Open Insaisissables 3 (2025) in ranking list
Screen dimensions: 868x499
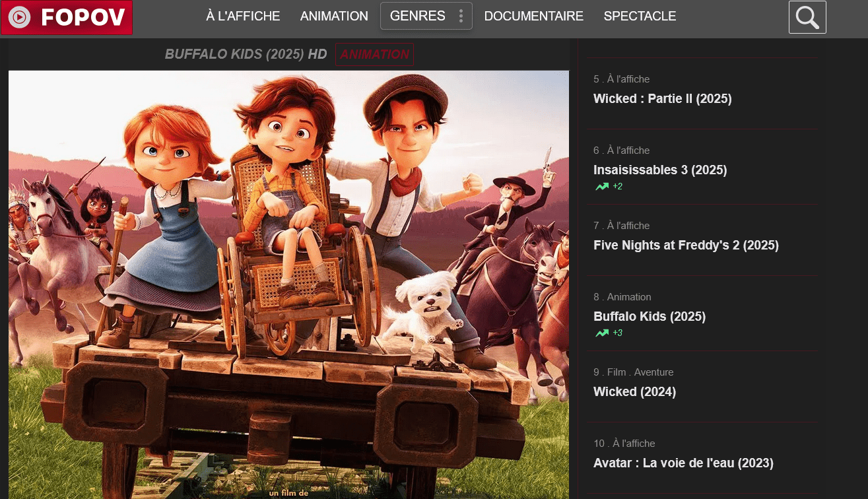click(x=660, y=170)
